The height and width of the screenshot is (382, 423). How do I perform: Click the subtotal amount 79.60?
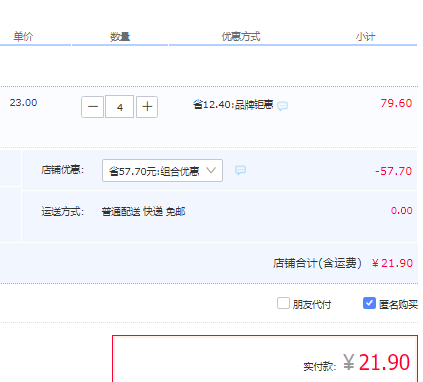[x=396, y=103]
